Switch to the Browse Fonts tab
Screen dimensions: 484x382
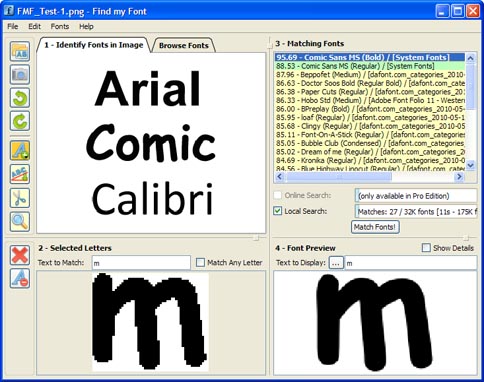[184, 46]
